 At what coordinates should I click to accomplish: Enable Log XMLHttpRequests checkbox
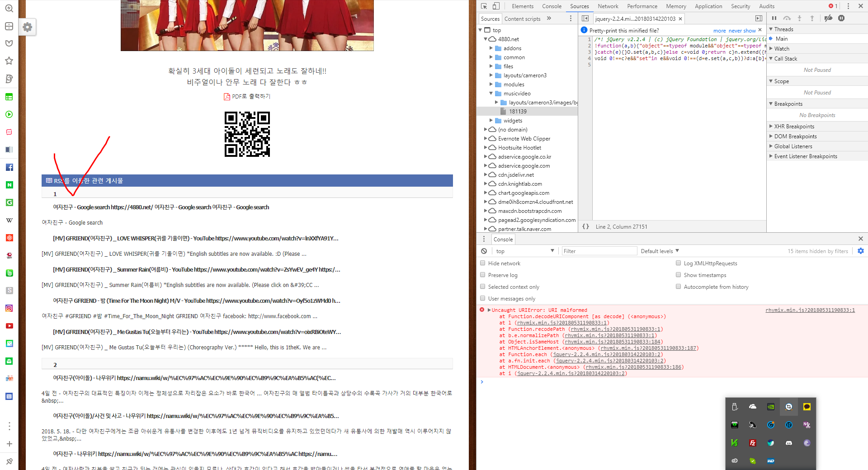(678, 263)
